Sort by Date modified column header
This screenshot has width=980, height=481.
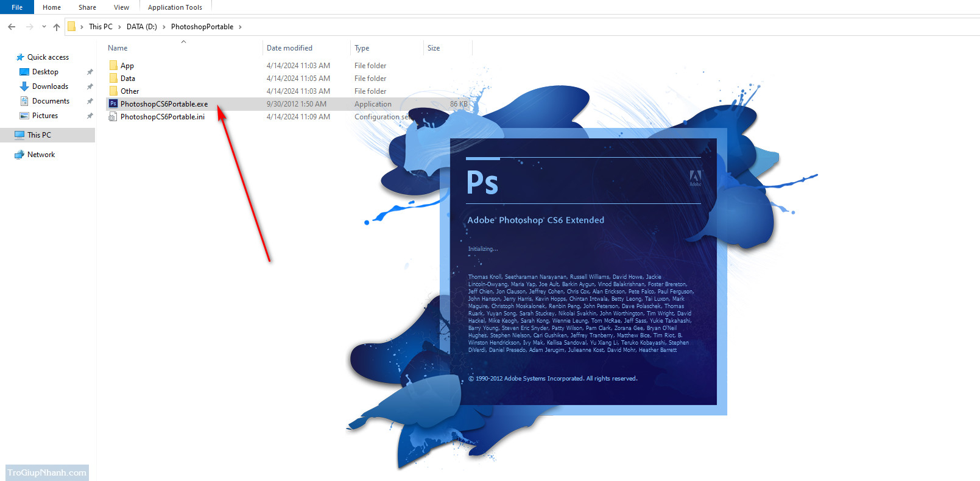pyautogui.click(x=289, y=48)
